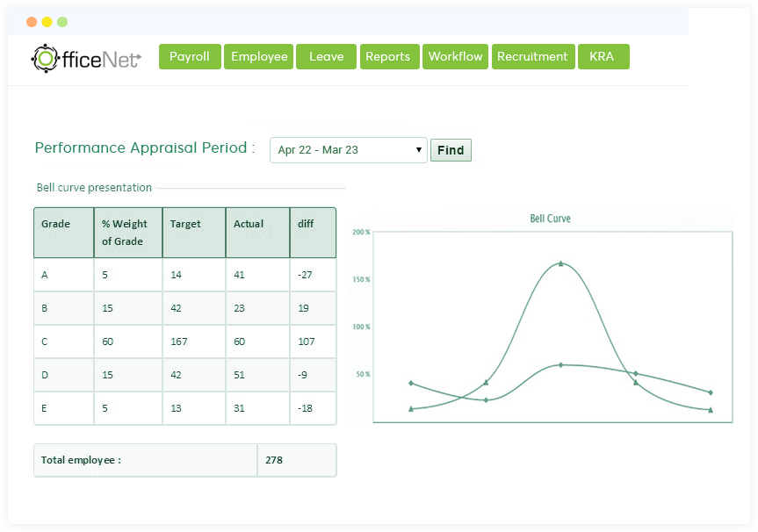This screenshot has height=532, width=758.
Task: Click the Bell curve presentation heading
Action: tap(94, 187)
